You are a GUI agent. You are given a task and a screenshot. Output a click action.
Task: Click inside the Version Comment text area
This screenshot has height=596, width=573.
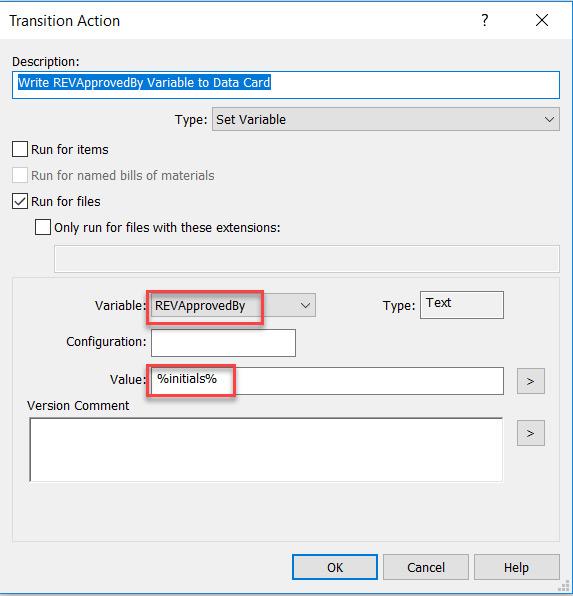coord(266,450)
